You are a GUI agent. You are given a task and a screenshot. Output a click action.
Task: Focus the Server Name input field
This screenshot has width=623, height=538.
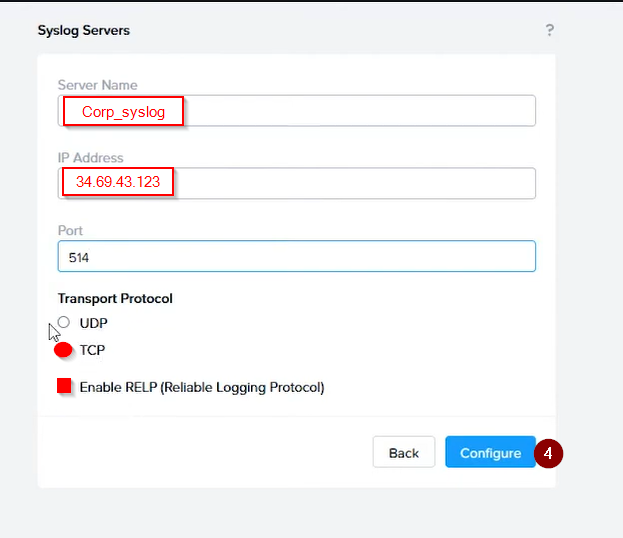(296, 111)
